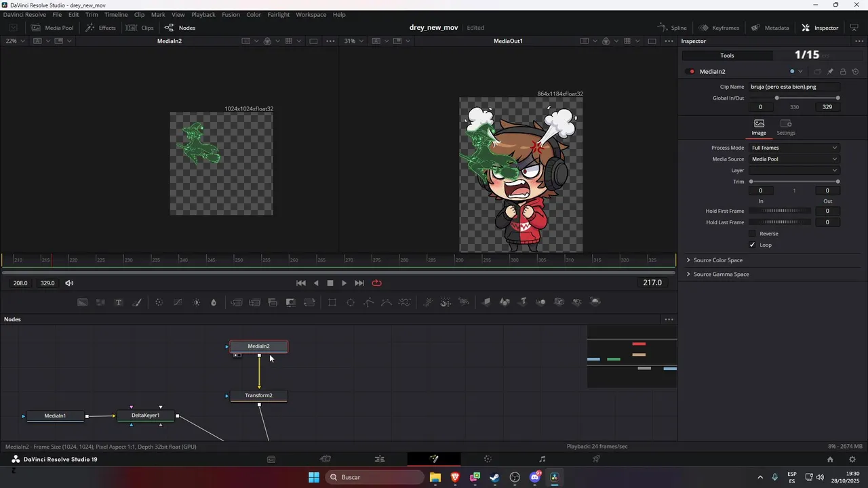This screenshot has width=868, height=488.
Task: Toggle the Clips panel
Action: [x=140, y=28]
